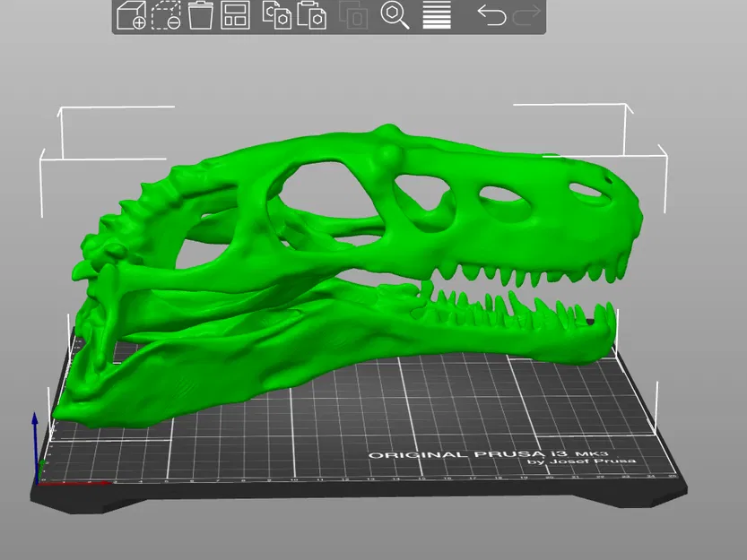Click the "by Josef Prusa" bed text
Screen dimensions: 747x560
(x=581, y=461)
